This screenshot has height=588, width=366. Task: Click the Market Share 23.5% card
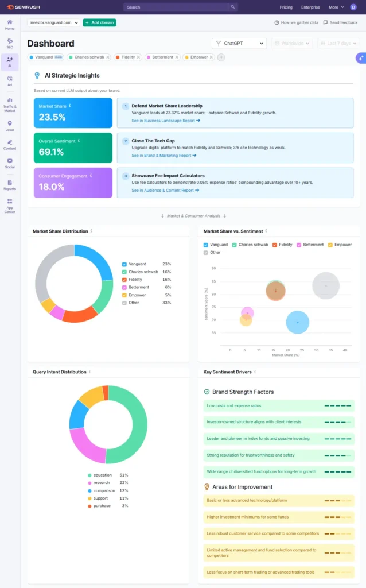point(73,113)
